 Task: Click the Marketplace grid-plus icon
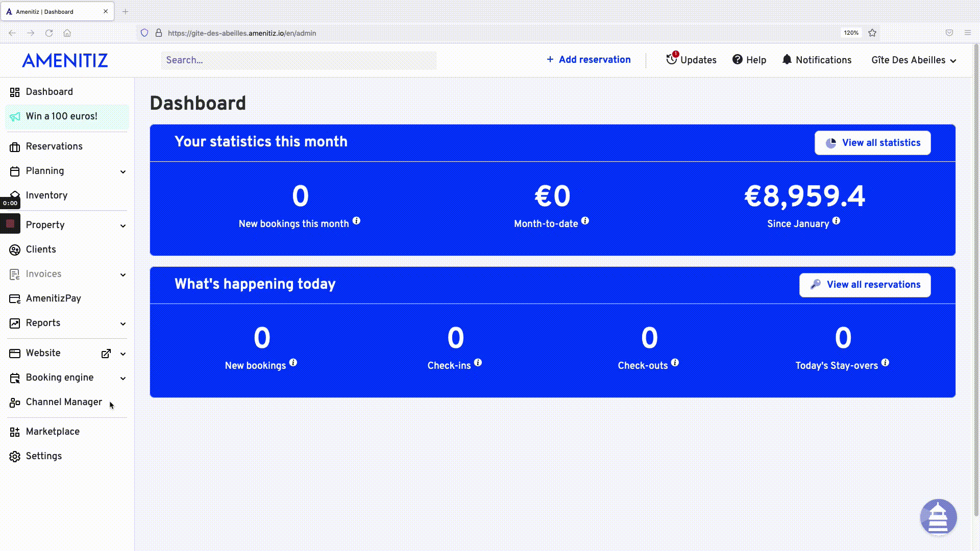coord(15,432)
